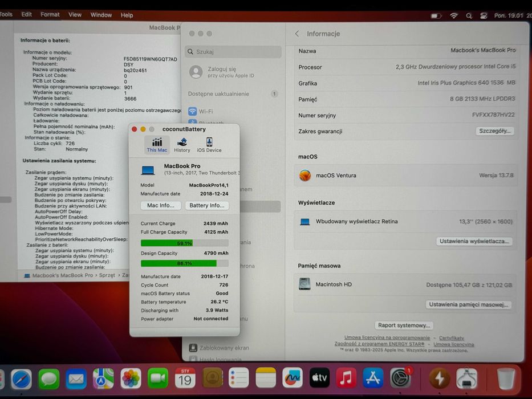Open the Certyfikaty link

[451, 338]
